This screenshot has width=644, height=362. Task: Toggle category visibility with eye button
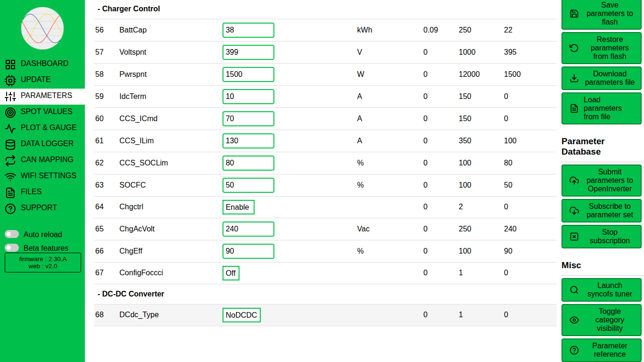click(601, 320)
